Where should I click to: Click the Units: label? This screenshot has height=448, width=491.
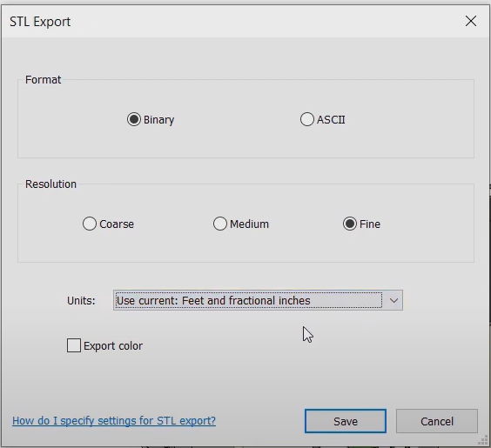[x=81, y=301]
